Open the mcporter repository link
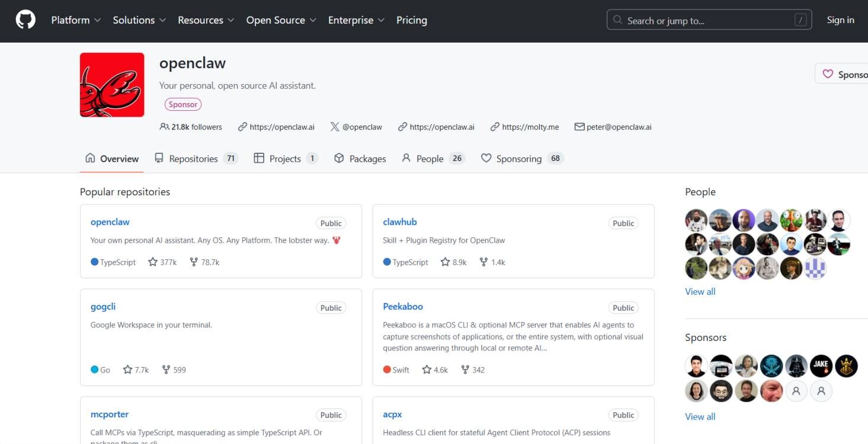Viewport: 868px width, 444px height. [x=110, y=414]
